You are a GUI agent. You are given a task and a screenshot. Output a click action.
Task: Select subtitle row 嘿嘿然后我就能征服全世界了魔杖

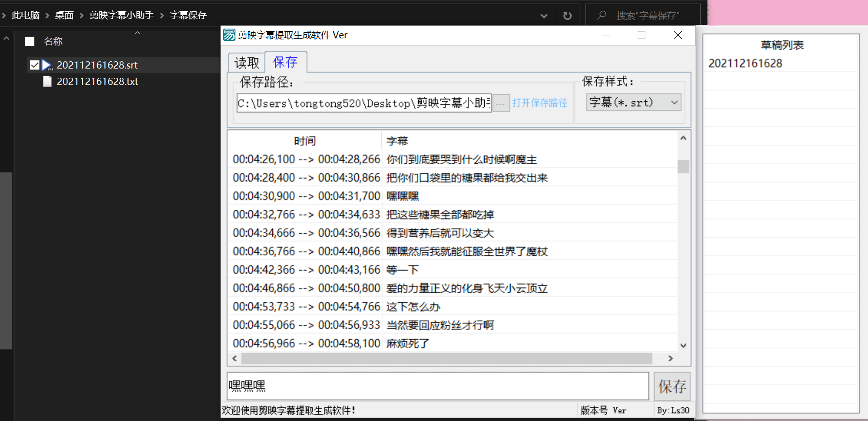[x=452, y=251]
